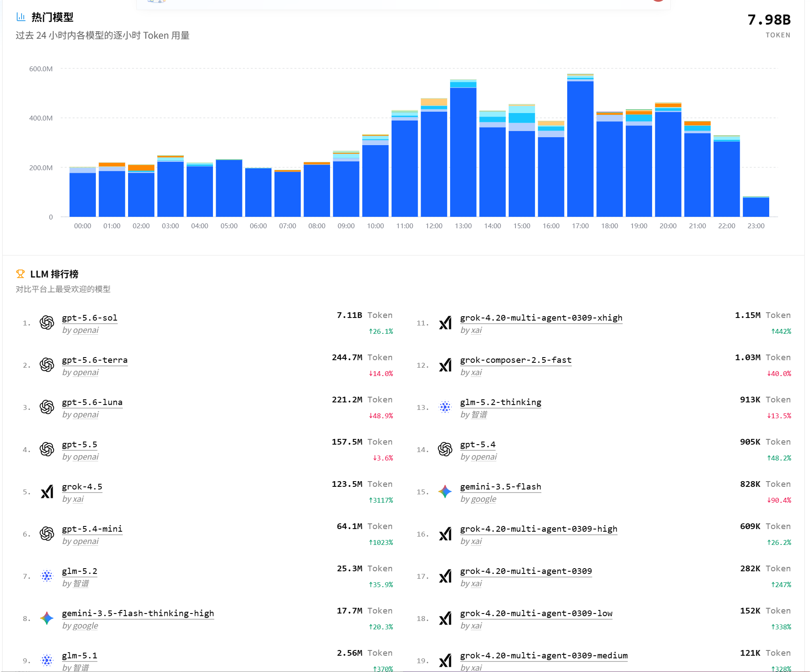Open the gemini-3.5-flash model link
This screenshot has width=811, height=672.
click(501, 487)
